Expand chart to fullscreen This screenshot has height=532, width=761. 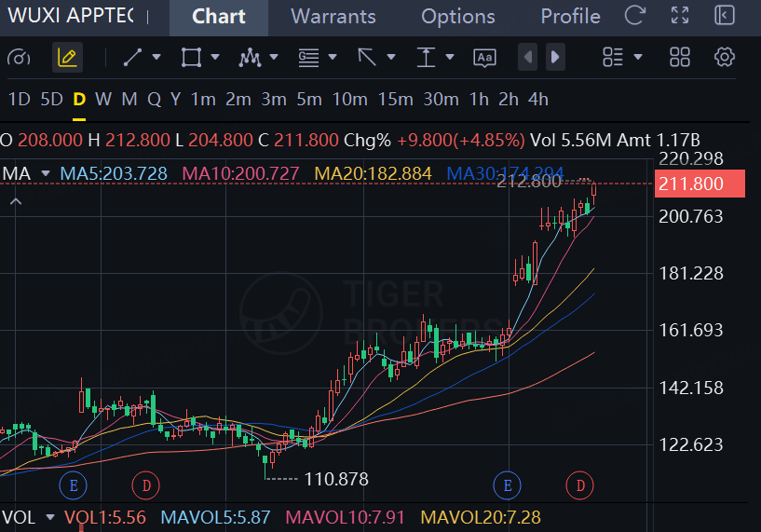[680, 15]
